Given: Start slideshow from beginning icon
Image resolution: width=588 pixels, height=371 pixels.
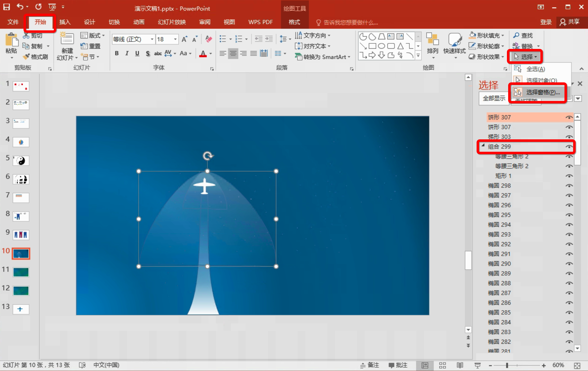Looking at the screenshot, I should 52,7.
